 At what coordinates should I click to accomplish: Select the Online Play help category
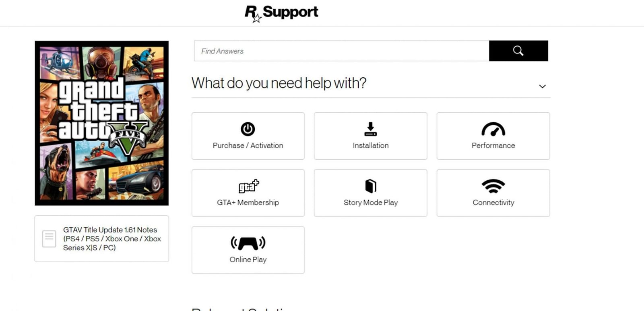[x=248, y=250]
